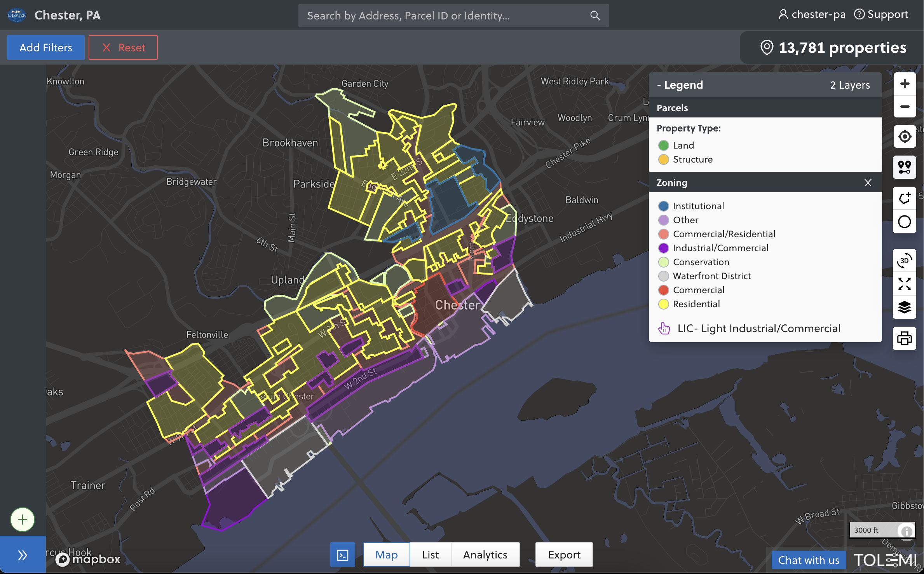Toggle the 3D map view
The width and height of the screenshot is (924, 574).
905,260
